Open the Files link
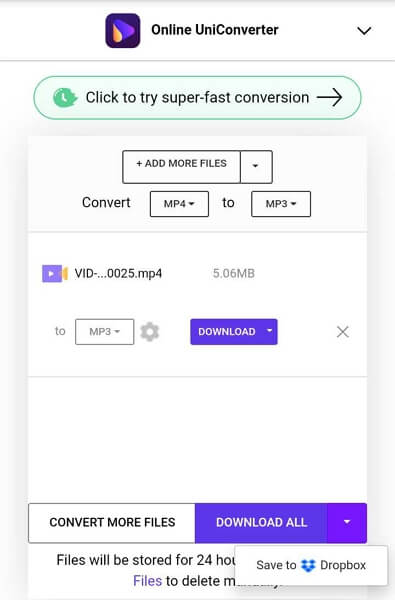The width and height of the screenshot is (395, 600). 148,581
